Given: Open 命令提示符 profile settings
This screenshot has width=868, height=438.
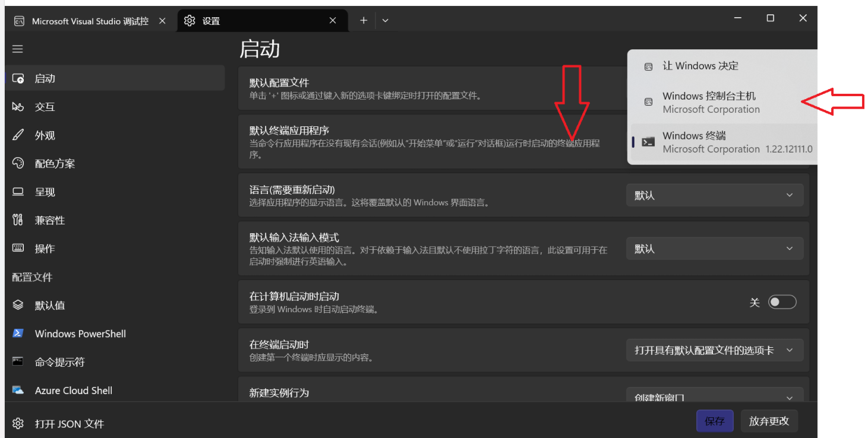Looking at the screenshot, I should pos(115,362).
